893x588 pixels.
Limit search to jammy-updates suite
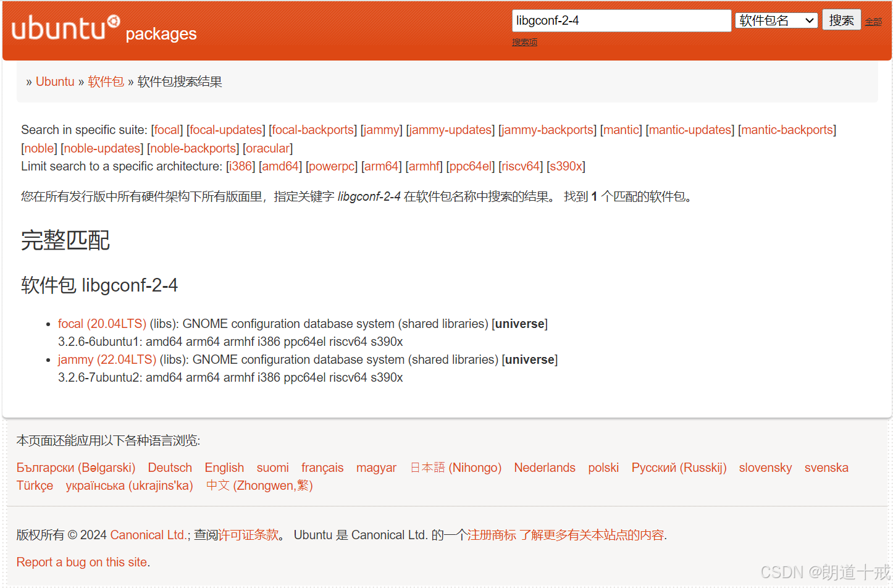coord(450,130)
